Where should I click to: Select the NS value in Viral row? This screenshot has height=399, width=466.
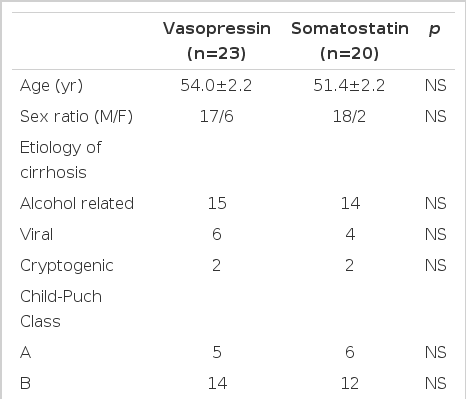point(436,234)
